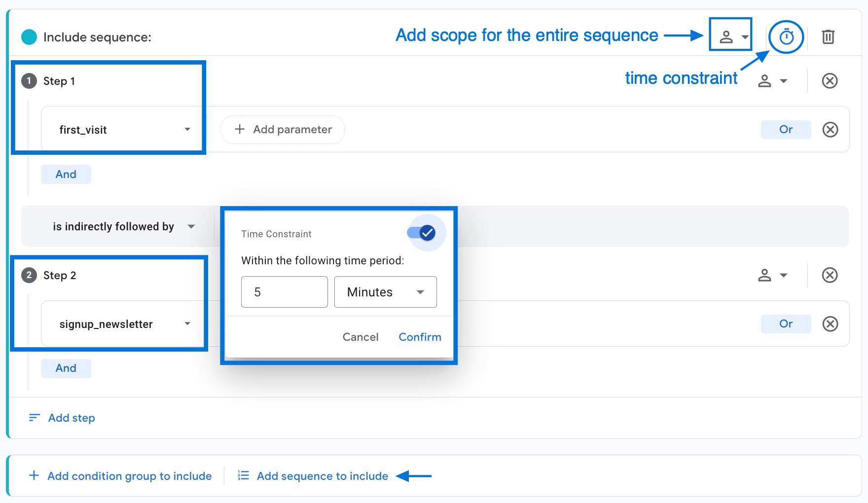The width and height of the screenshot is (868, 503).
Task: Open the first_visit event dropdown
Action: pos(124,130)
